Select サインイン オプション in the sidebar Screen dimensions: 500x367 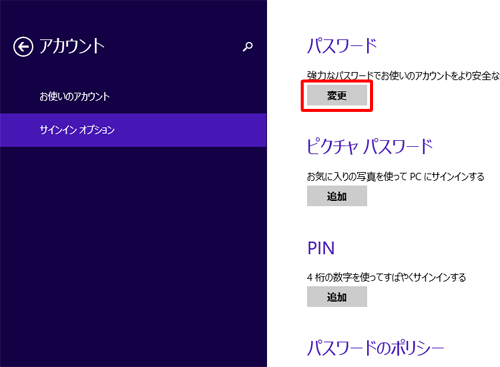tap(133, 130)
